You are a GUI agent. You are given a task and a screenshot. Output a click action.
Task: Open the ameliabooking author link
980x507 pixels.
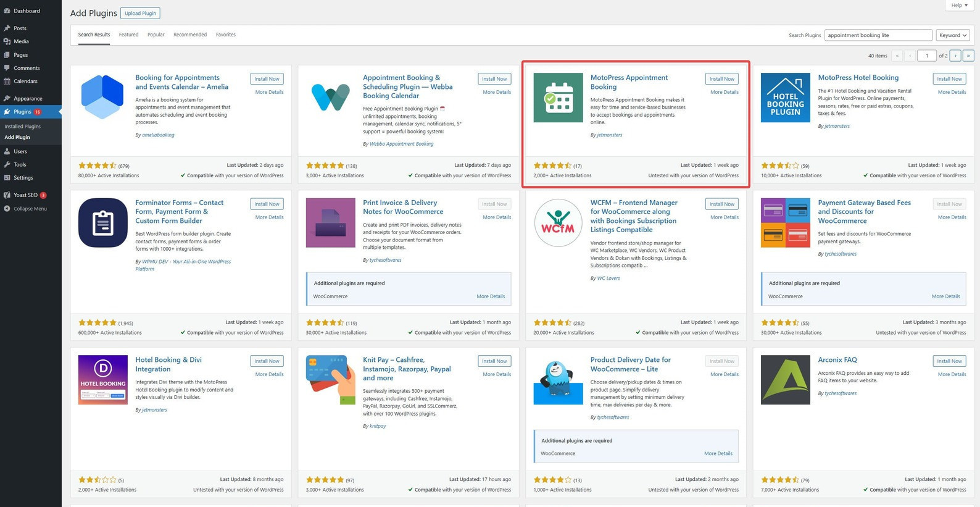pos(158,135)
